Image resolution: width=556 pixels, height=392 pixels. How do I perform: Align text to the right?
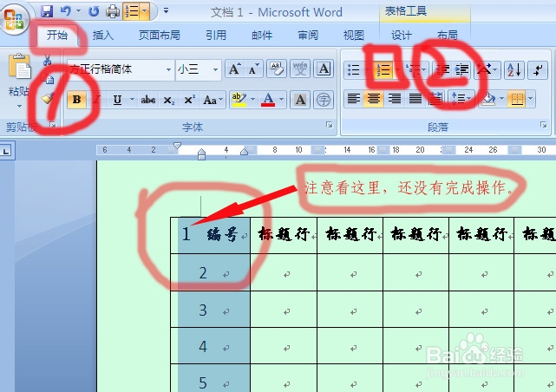point(395,98)
